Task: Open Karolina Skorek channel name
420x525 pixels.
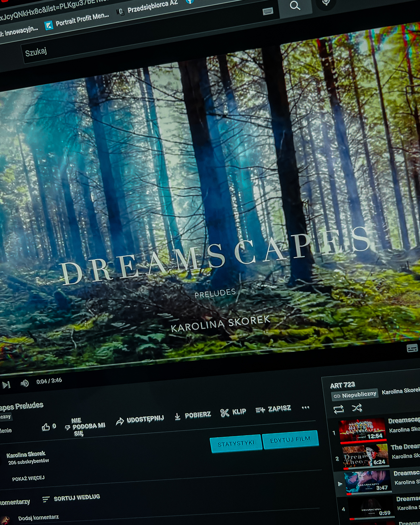Action: [26, 454]
